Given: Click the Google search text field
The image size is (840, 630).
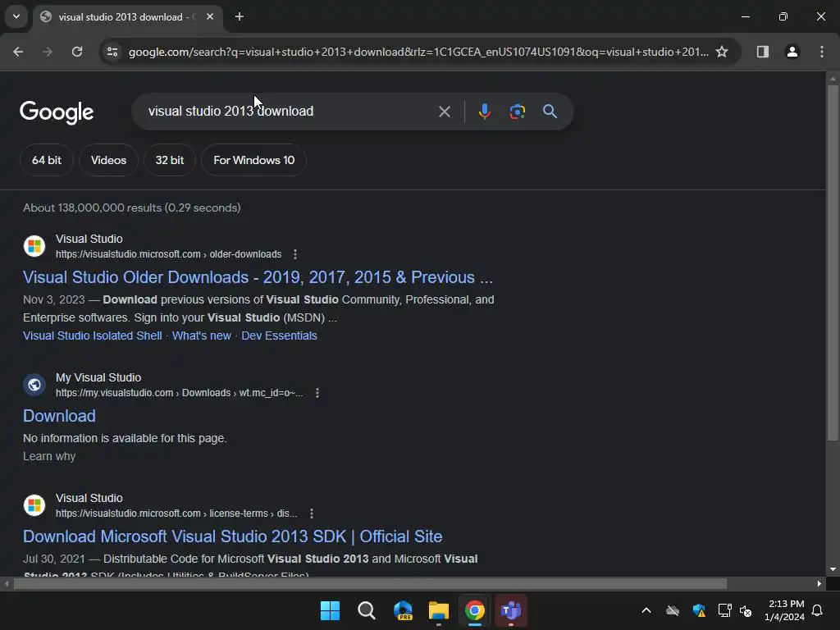Looking at the screenshot, I should click(290, 112).
